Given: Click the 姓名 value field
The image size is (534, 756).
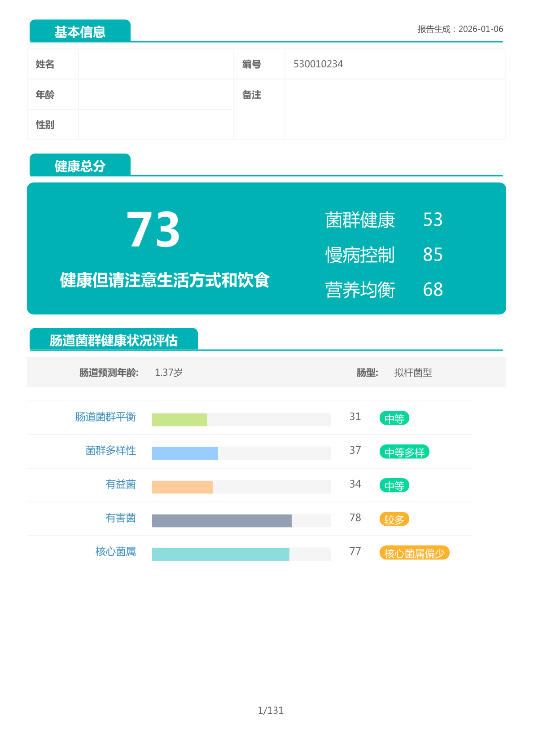Looking at the screenshot, I should [156, 64].
